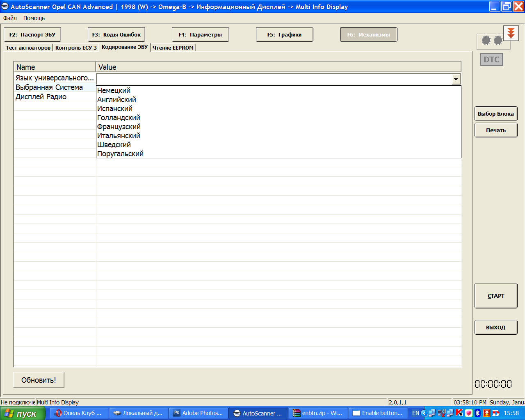
Task: Switch to Опель Клуб taskbar window
Action: [x=80, y=413]
